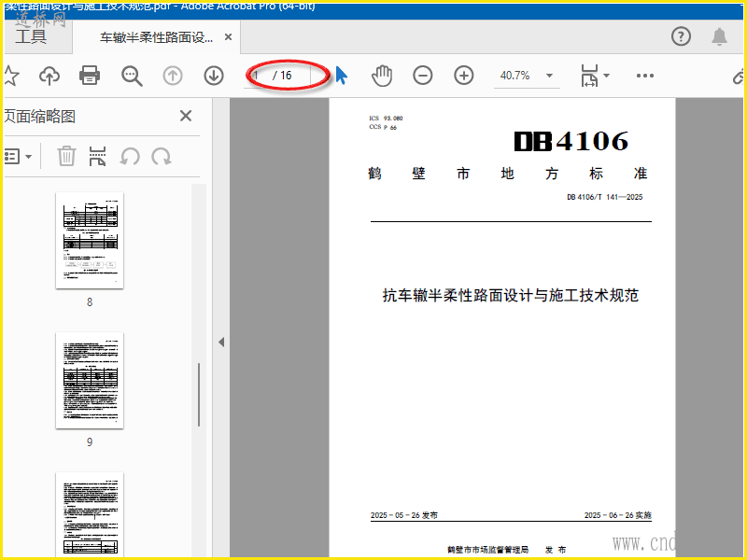
Task: Select page 8 thumbnail
Action: coord(90,241)
